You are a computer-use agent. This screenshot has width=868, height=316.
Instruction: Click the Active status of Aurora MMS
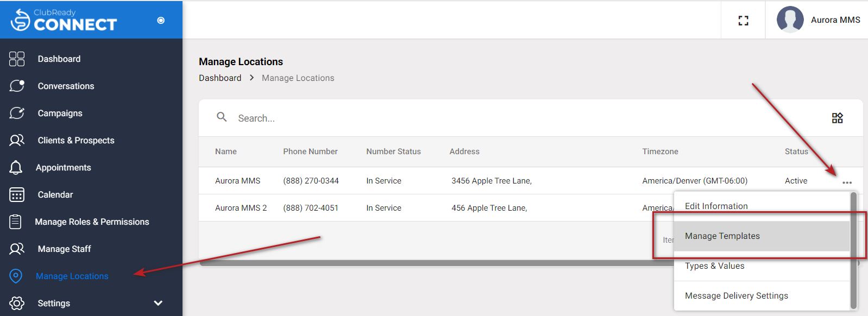[x=796, y=181]
